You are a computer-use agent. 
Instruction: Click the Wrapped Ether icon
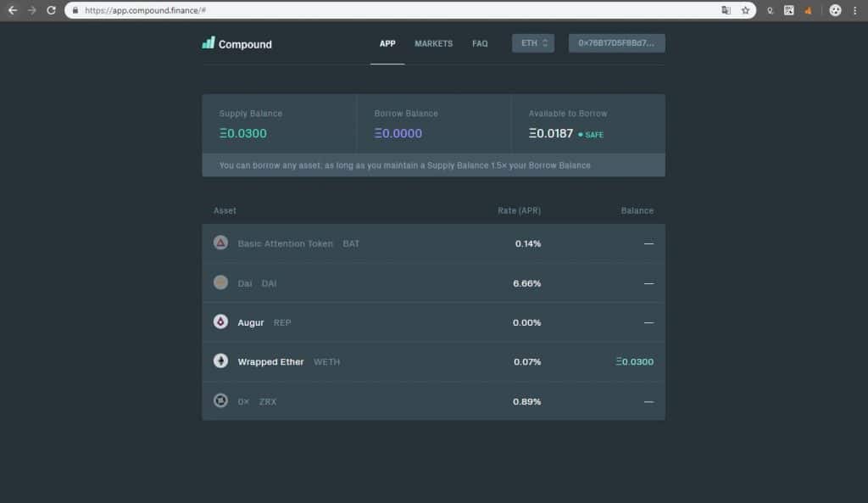point(221,361)
